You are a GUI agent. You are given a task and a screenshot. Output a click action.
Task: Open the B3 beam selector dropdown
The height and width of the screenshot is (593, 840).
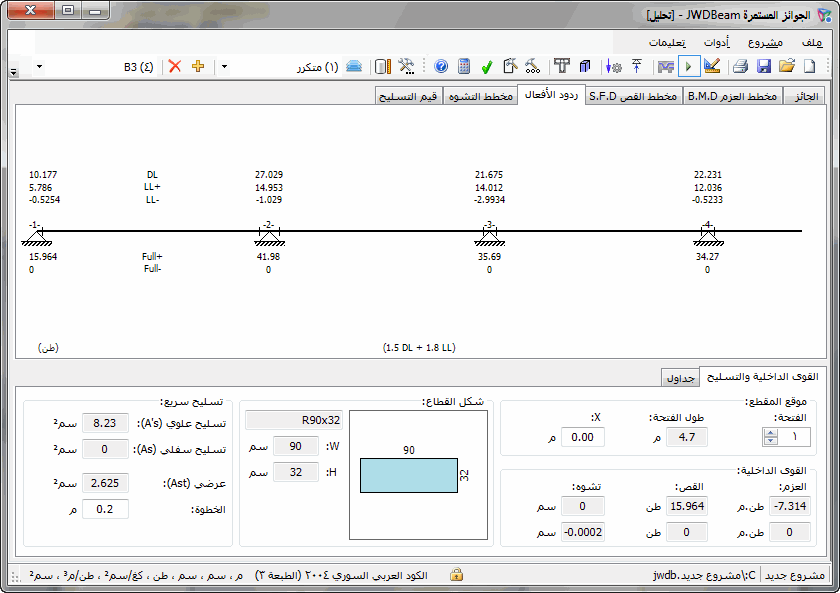pos(39,66)
